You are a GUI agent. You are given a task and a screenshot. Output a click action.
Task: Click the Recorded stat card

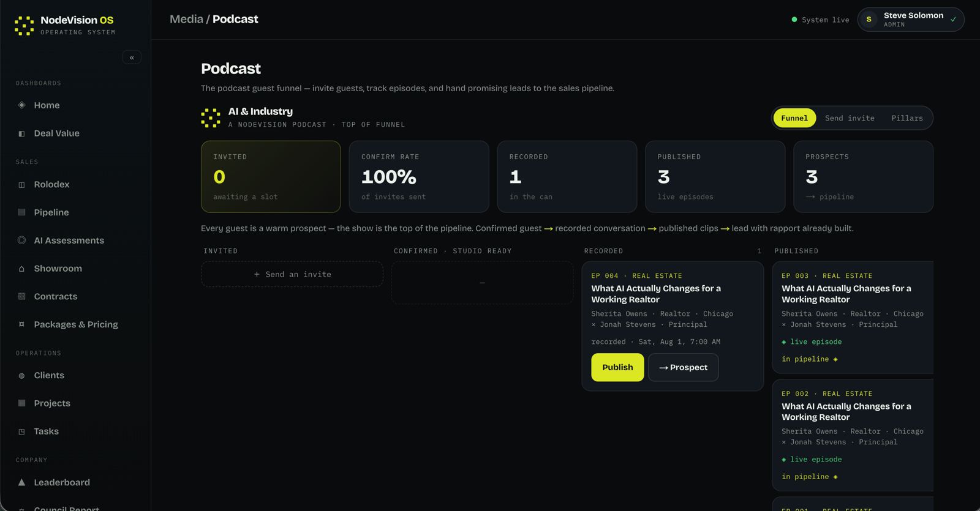pos(567,177)
